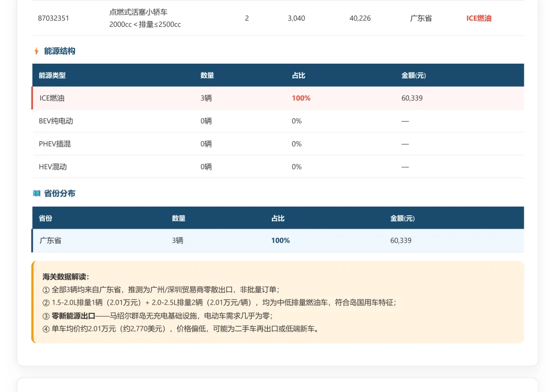555x392 pixels.
Task: Click 0辆 in the PHEV插混 row
Action: pos(206,144)
